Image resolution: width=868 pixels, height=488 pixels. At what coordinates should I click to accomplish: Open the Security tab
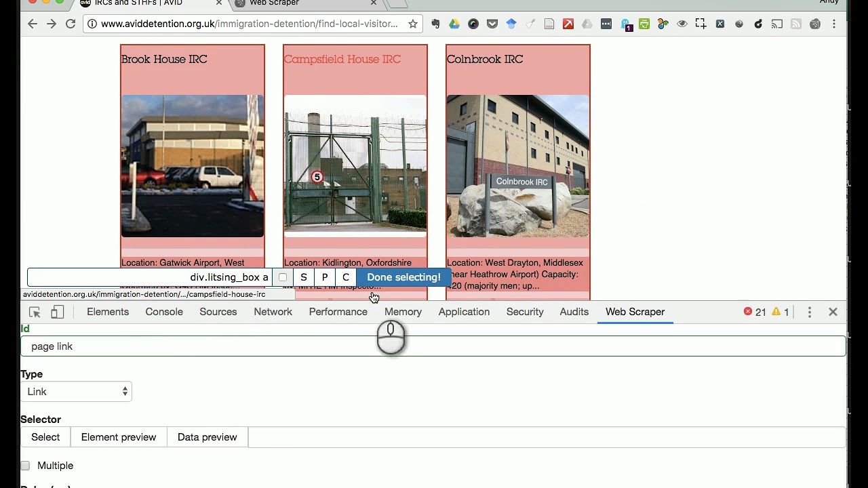tap(525, 312)
